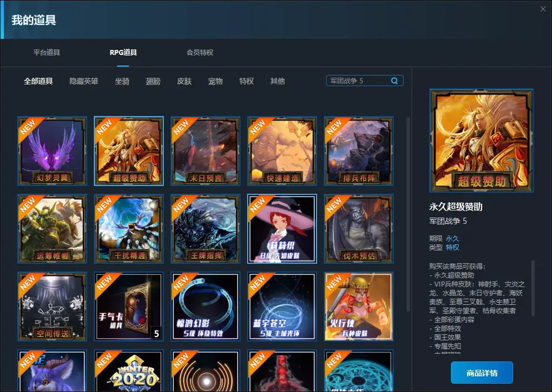
Task: Click the 国王效果 description line
Action: [445, 337]
